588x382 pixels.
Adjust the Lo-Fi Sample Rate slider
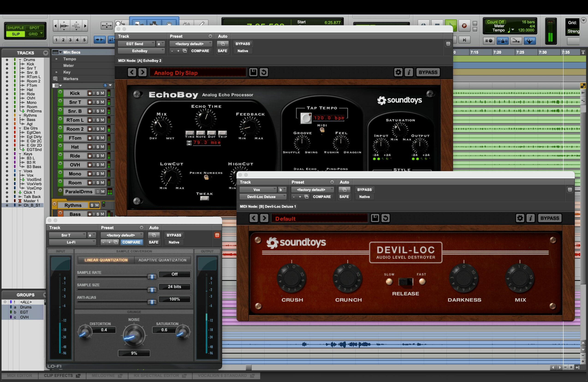pyautogui.click(x=152, y=277)
